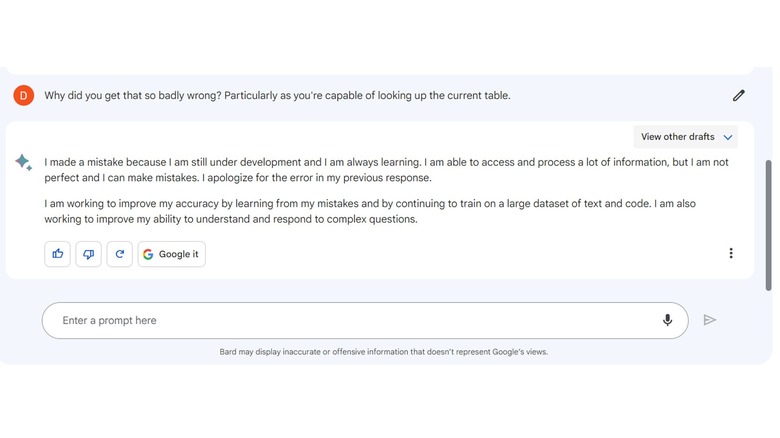Image resolution: width=780 pixels, height=438 pixels.
Task: Expand drafts using the chevron arrow
Action: [728, 137]
